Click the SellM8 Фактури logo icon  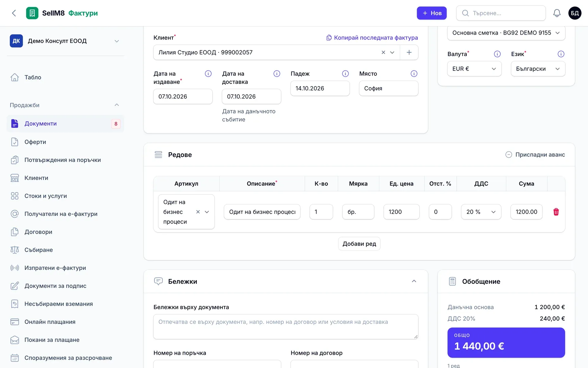[x=32, y=13]
